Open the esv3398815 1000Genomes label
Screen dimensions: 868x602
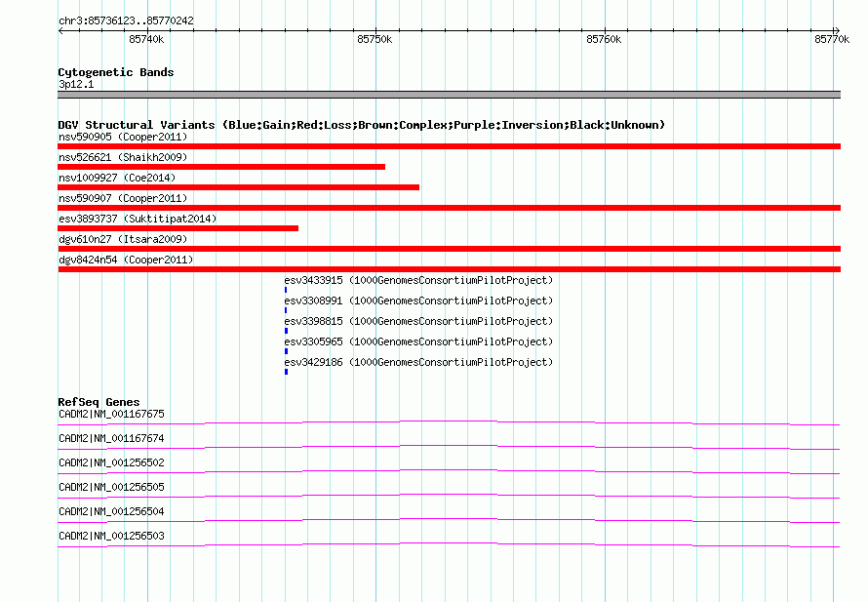[418, 321]
